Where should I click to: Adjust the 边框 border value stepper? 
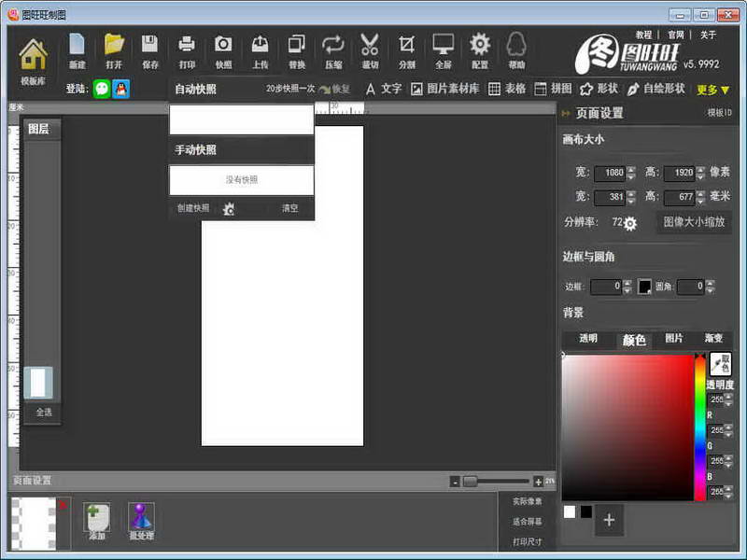pyautogui.click(x=627, y=287)
